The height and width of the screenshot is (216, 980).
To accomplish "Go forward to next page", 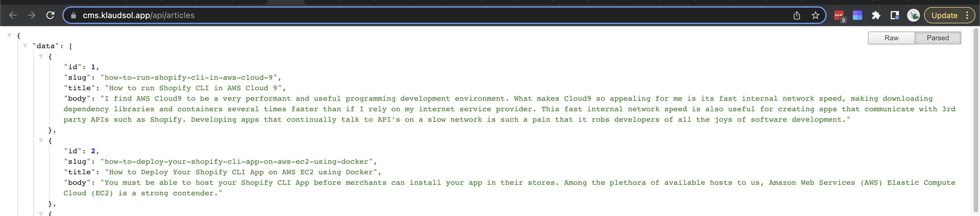I will point(32,15).
